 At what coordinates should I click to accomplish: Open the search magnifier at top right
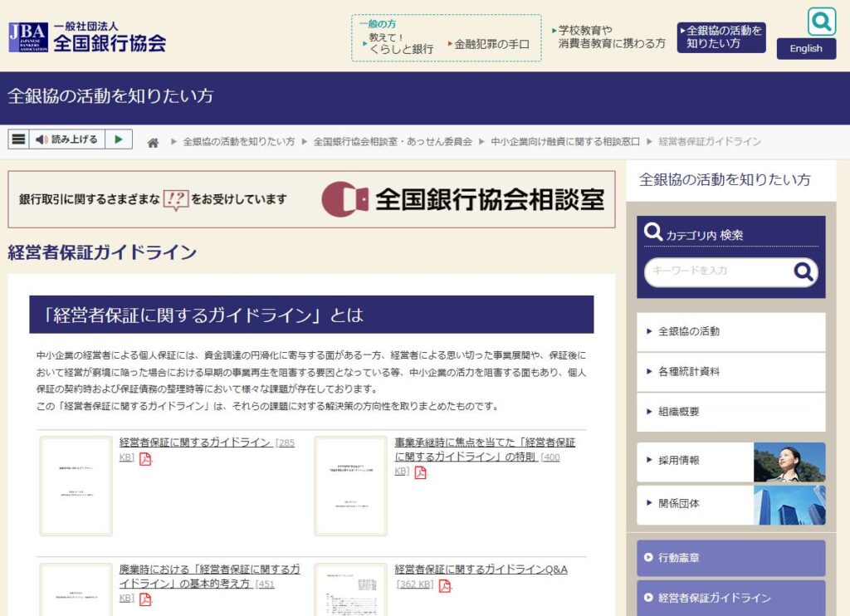821,21
